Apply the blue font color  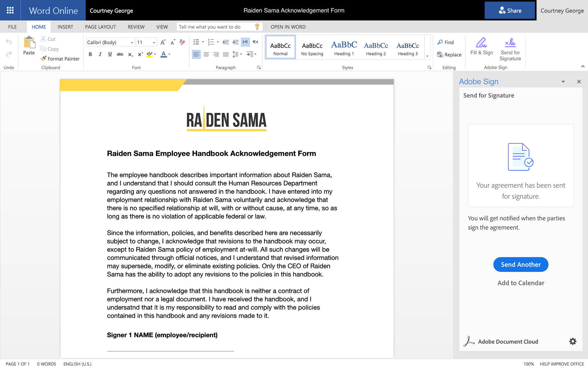pos(164,54)
